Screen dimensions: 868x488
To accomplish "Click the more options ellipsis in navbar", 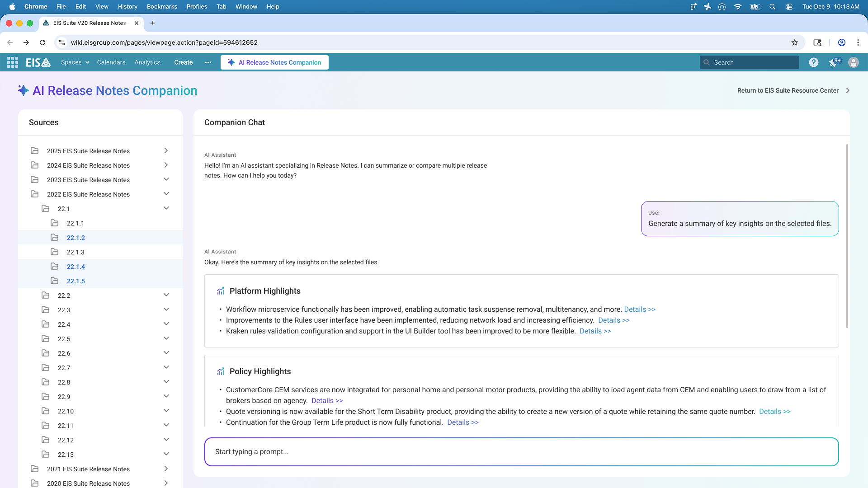I will click(x=208, y=62).
